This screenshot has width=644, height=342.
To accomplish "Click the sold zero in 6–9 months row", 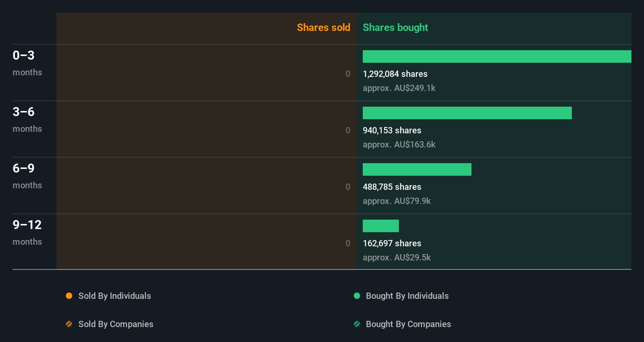I will pyautogui.click(x=348, y=187).
